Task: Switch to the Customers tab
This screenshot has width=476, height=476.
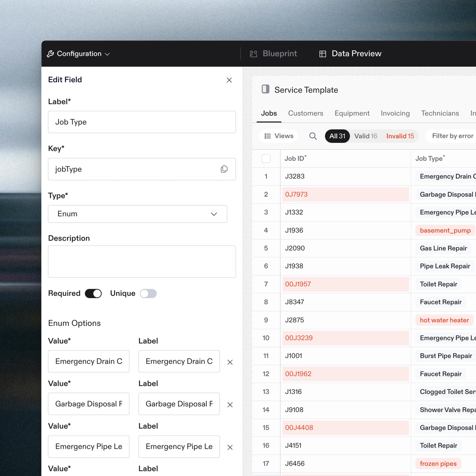Action: pos(306,113)
